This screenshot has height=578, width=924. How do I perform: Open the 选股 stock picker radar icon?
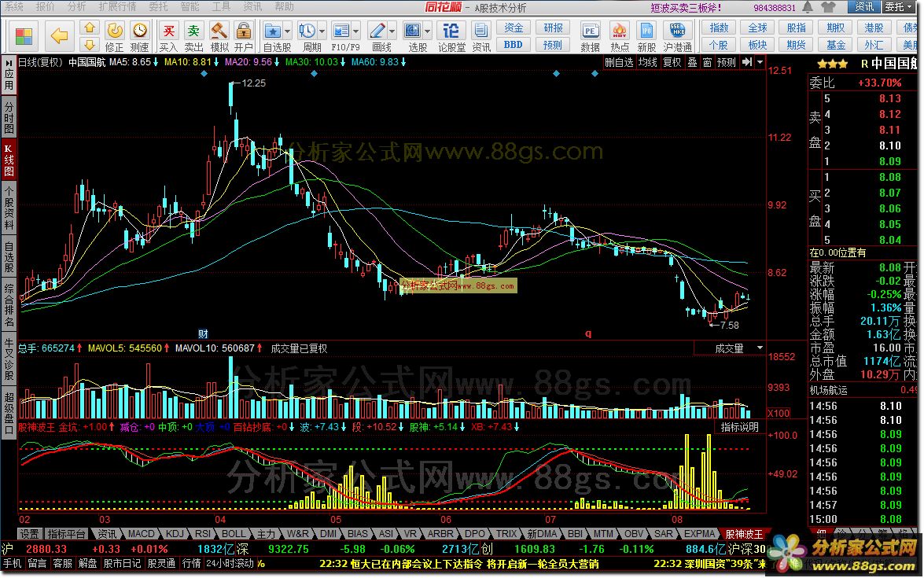413,36
